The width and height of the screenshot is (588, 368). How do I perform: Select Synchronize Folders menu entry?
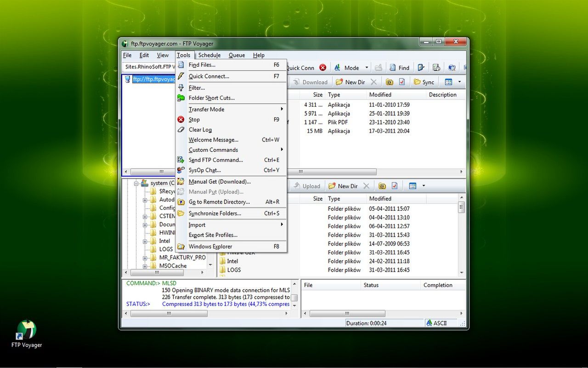pyautogui.click(x=231, y=213)
